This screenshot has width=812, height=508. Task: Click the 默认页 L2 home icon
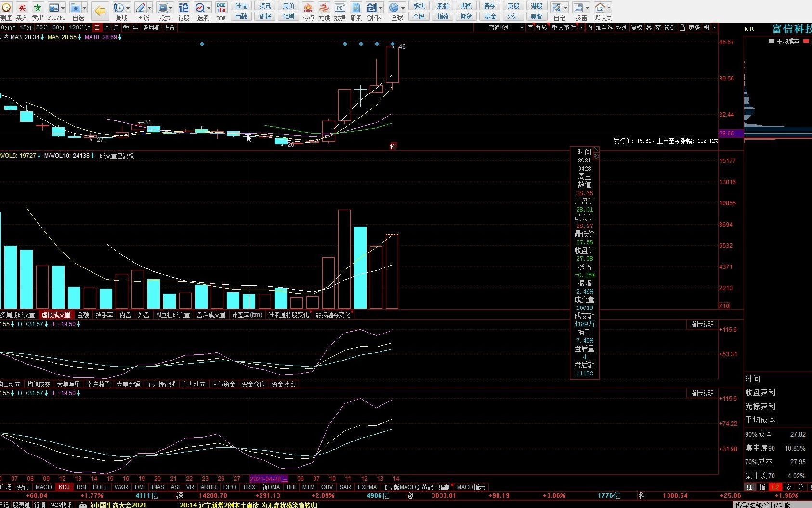(x=600, y=8)
